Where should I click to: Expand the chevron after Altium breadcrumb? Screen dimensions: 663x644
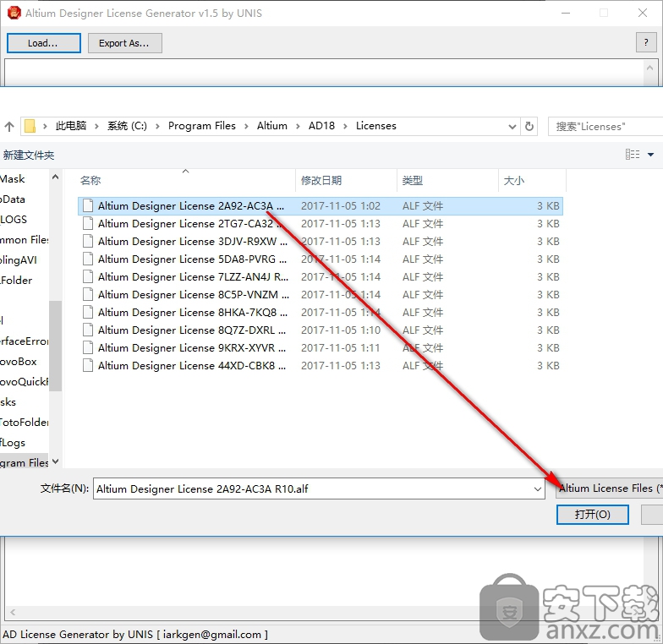click(298, 127)
